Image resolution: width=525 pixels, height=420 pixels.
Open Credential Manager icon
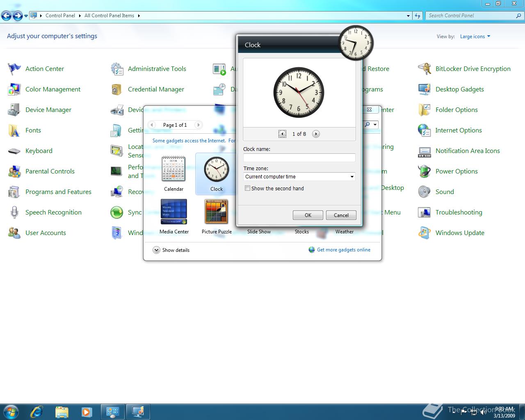[117, 89]
